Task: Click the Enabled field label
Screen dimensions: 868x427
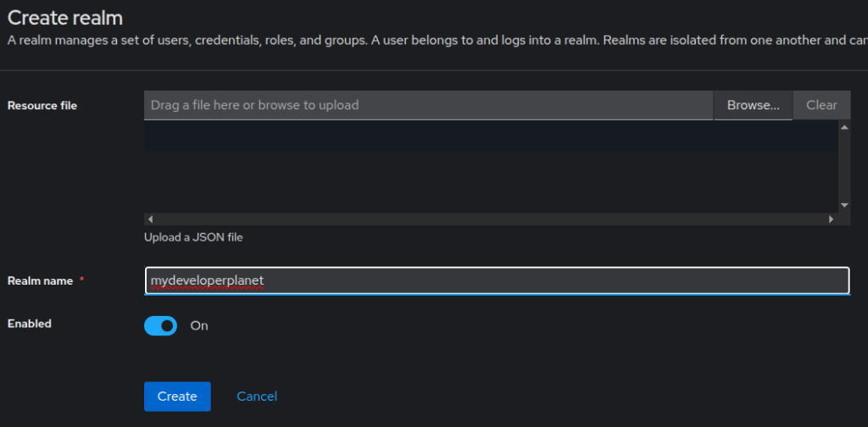Action: (x=30, y=324)
